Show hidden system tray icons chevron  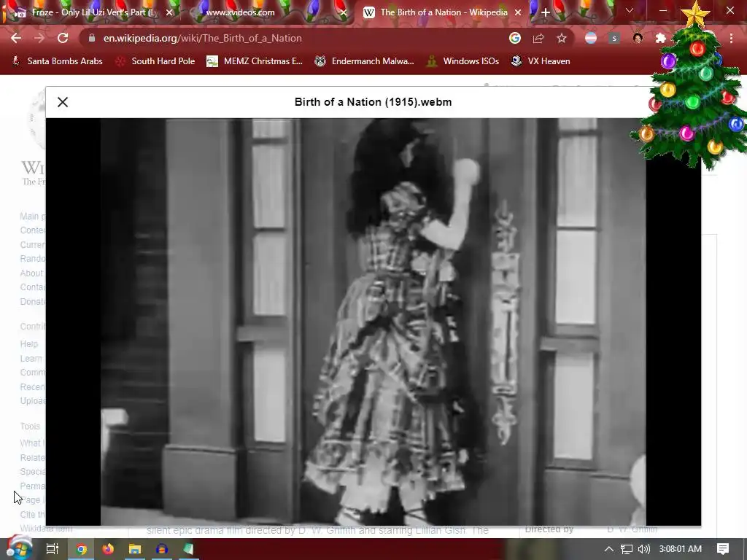click(x=609, y=549)
